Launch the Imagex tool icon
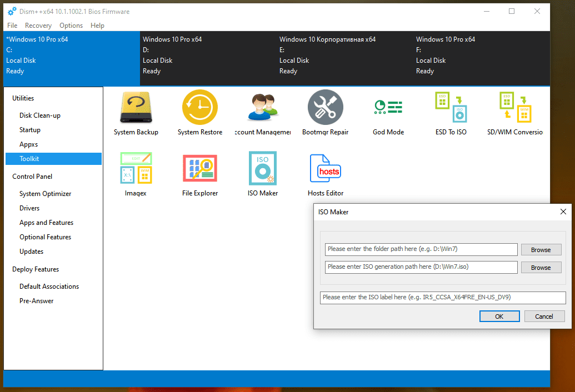This screenshot has width=575, height=392. click(x=136, y=168)
